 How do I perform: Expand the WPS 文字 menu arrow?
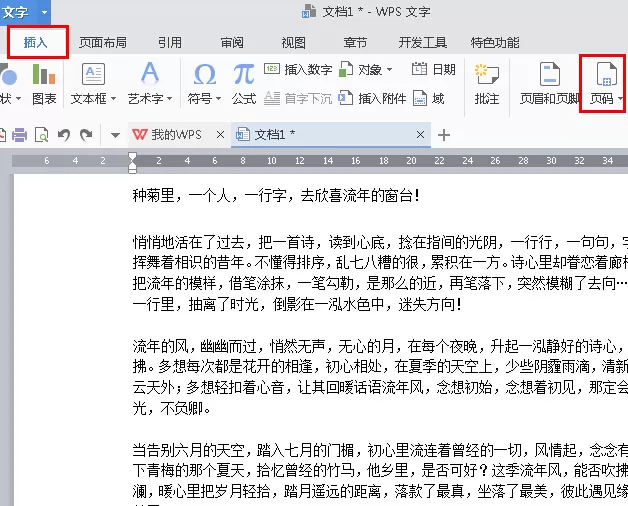pyautogui.click(x=44, y=12)
